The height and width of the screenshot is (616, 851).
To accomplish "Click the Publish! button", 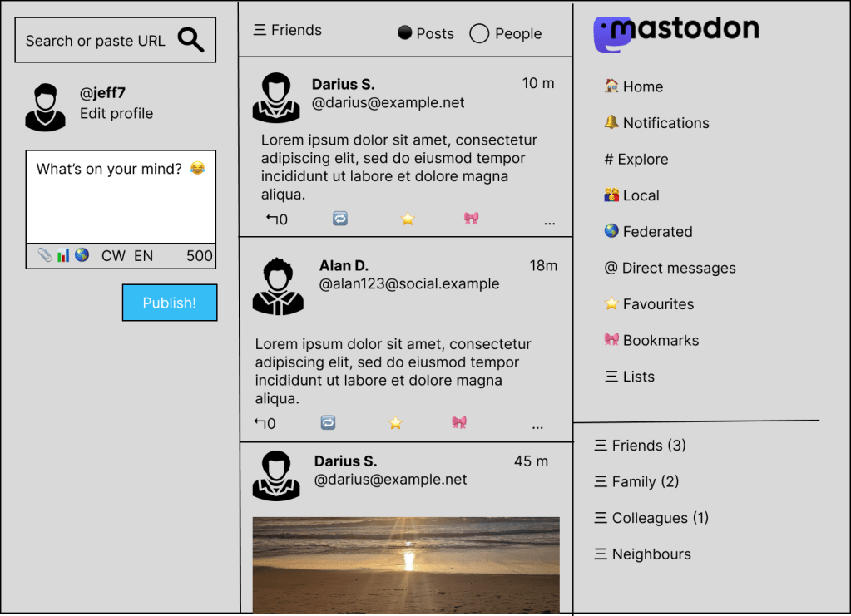I will (x=170, y=303).
